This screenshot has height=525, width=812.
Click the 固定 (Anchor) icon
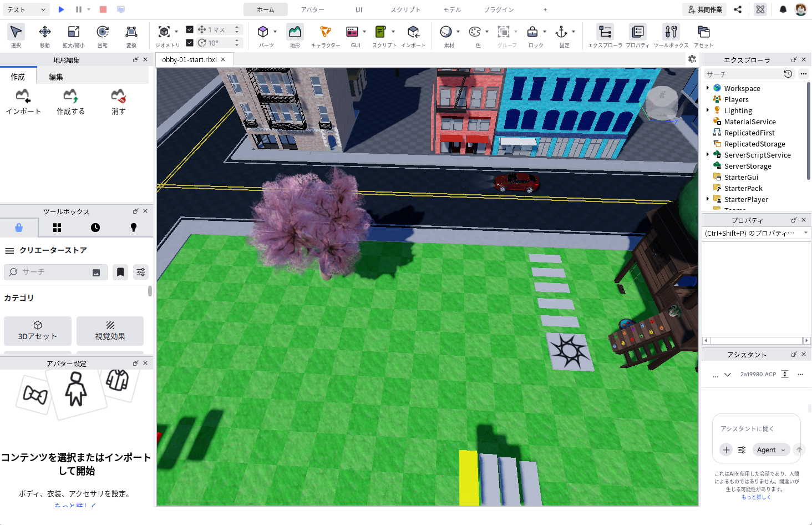tap(561, 32)
